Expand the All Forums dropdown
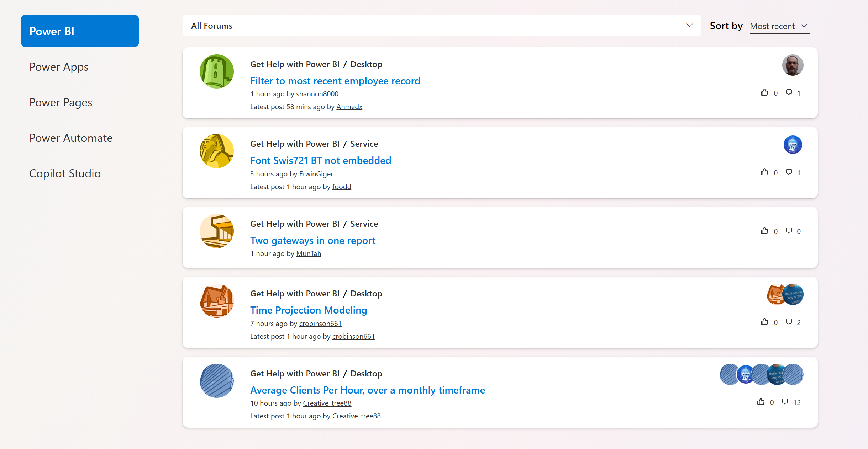This screenshot has height=449, width=868. tap(442, 26)
